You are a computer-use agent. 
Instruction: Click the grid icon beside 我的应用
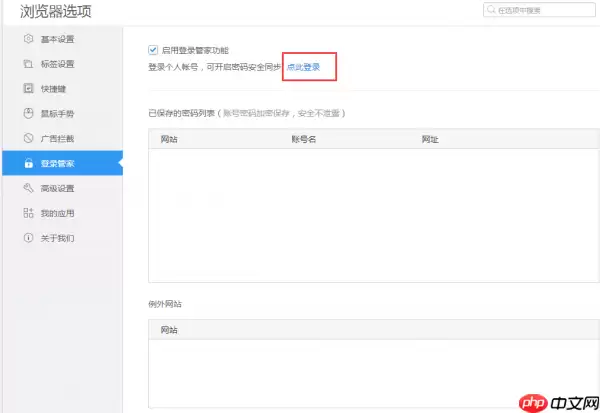click(x=28, y=213)
